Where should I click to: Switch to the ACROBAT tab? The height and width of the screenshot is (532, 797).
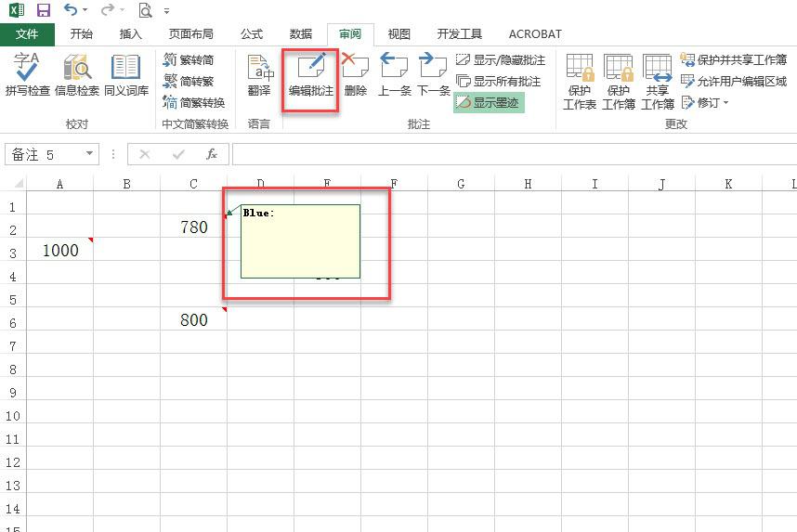click(x=535, y=34)
